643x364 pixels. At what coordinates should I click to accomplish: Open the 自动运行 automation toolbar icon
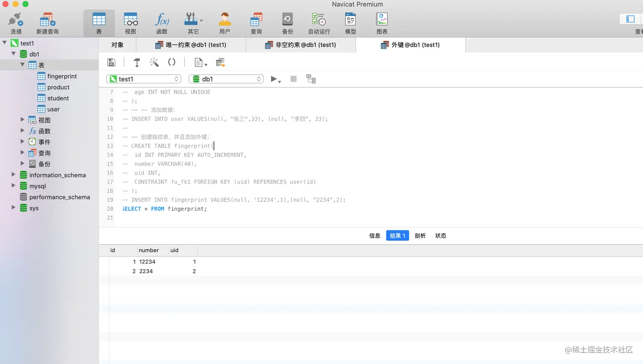coord(319,23)
